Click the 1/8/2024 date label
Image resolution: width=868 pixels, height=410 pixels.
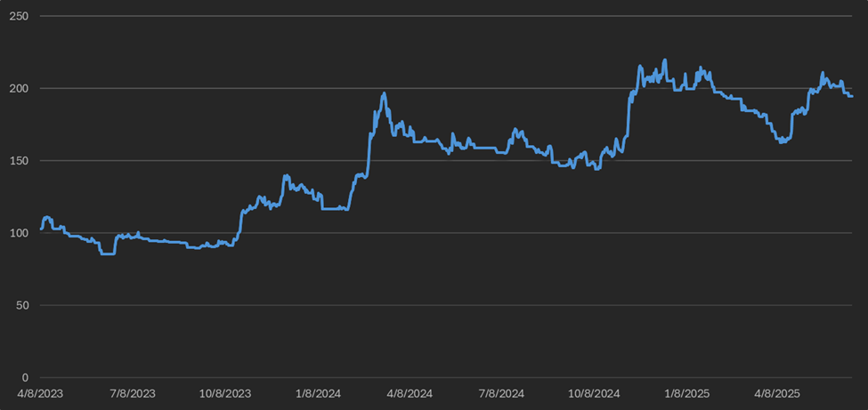[x=319, y=394]
